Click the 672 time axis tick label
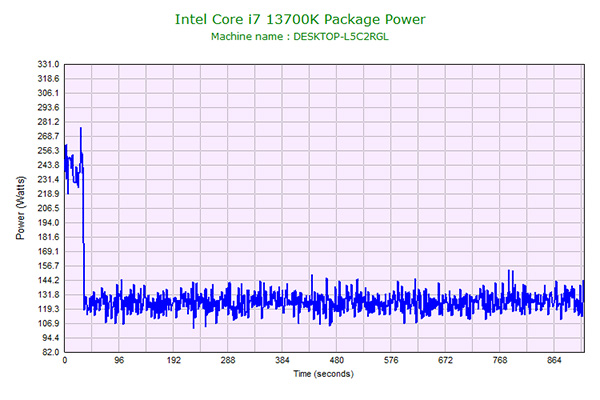Screen dimensions: 600x400 tap(445, 360)
